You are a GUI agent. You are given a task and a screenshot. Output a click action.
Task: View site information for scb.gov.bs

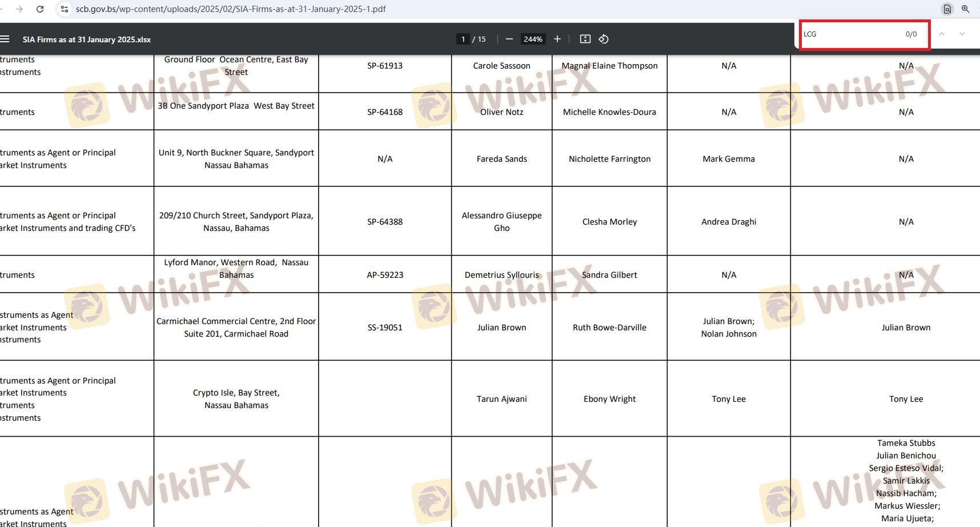click(x=65, y=9)
